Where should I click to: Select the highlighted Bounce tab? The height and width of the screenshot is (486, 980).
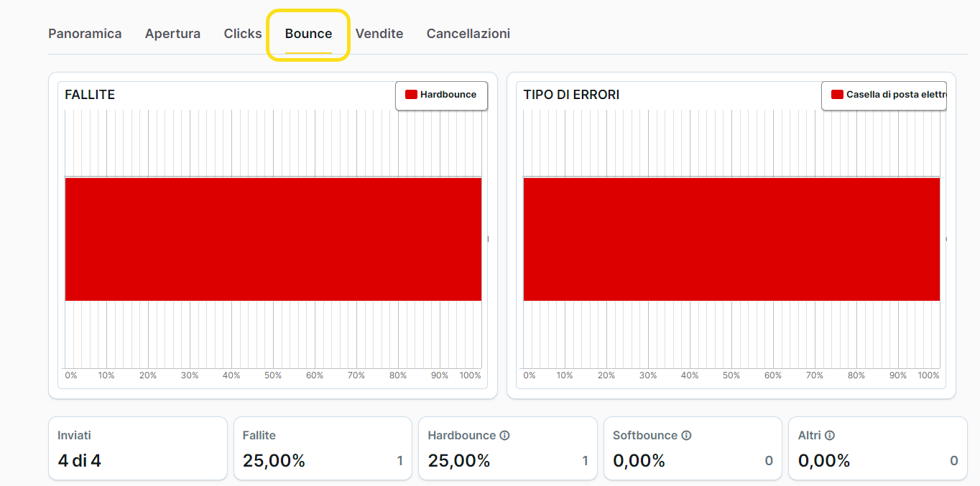point(308,34)
